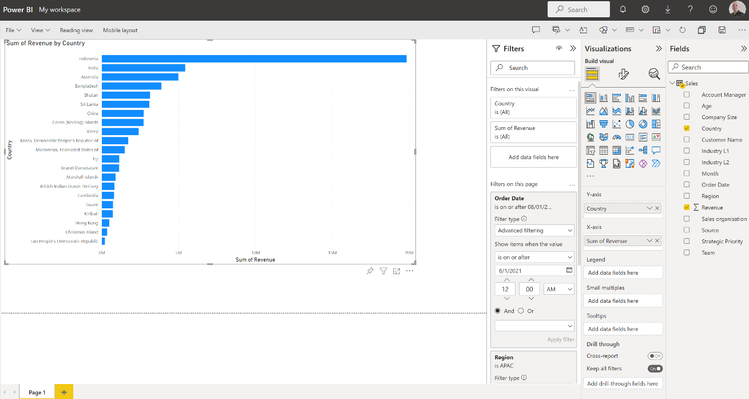
Task: Pick the treemap visual
Action: tap(656, 124)
